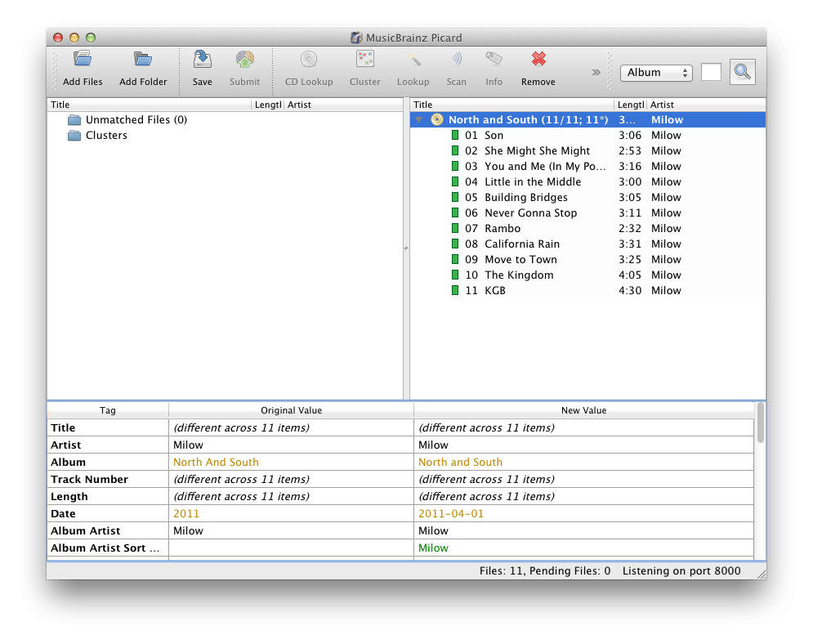The height and width of the screenshot is (644, 813).
Task: Select track 06 Never Gonna Stop
Action: (588, 213)
